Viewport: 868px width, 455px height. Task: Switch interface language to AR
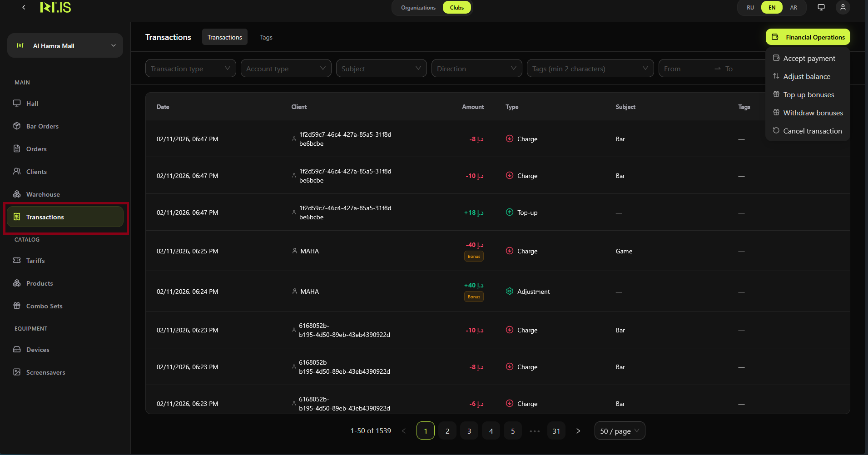794,7
